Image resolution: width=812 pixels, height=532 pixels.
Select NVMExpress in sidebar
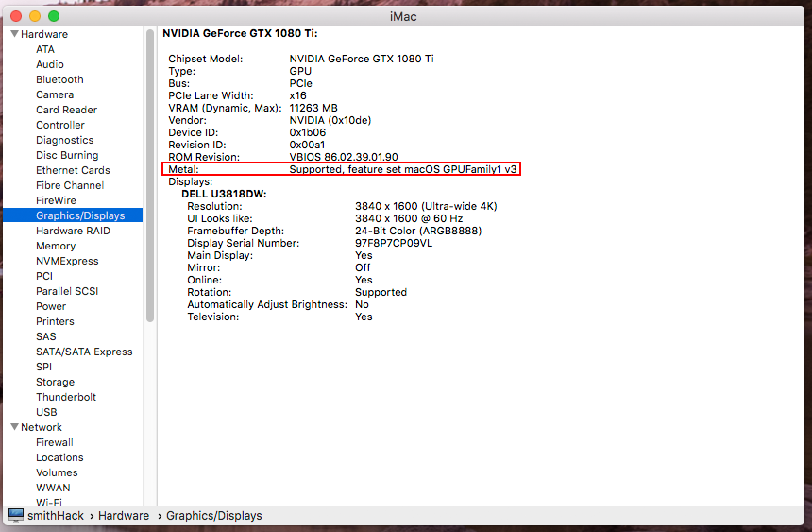pyautogui.click(x=67, y=261)
